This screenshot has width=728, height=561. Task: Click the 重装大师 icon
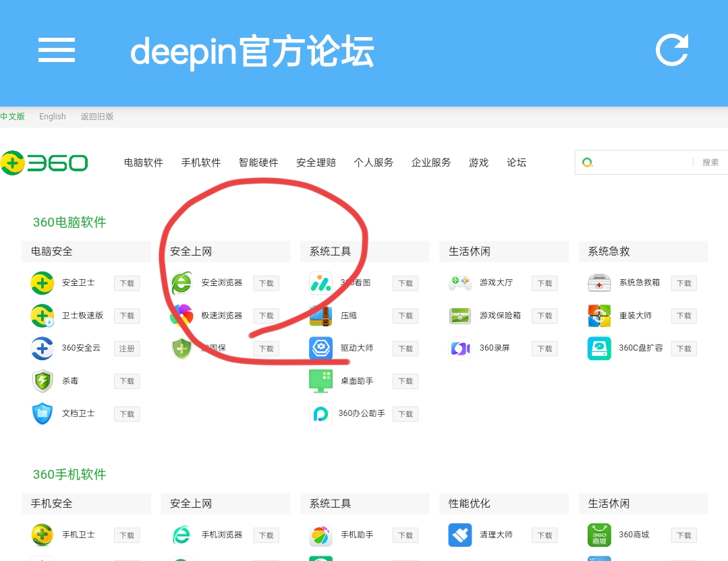click(599, 316)
